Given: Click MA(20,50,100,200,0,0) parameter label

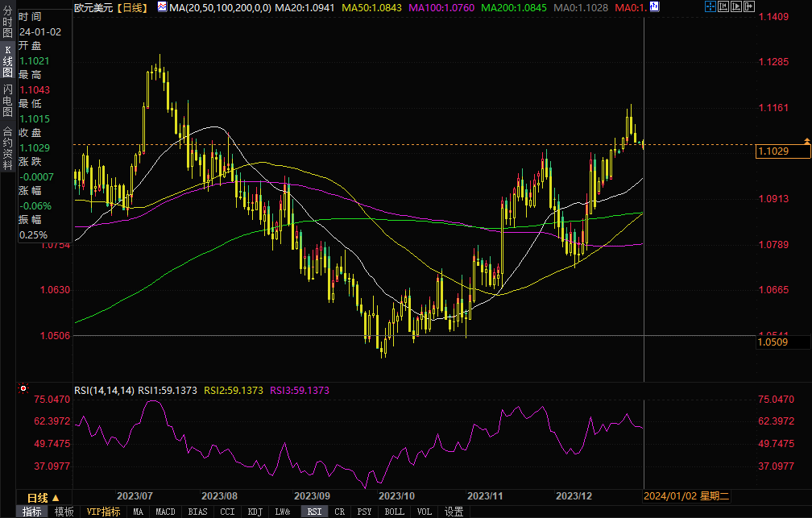Looking at the screenshot, I should (220, 7).
